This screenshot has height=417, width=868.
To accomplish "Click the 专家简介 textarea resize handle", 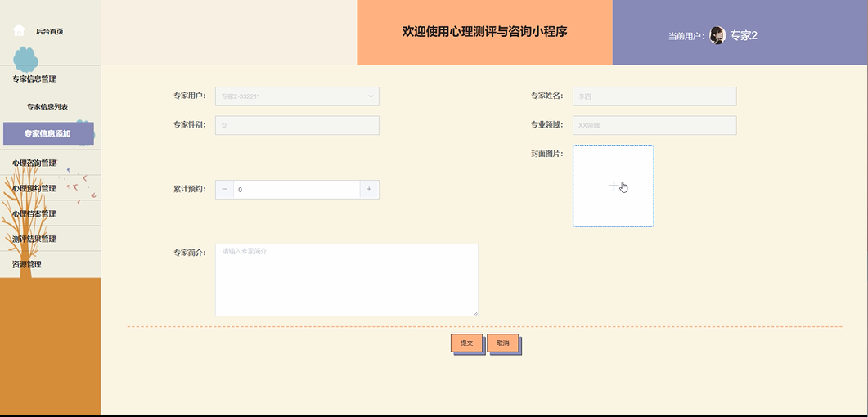I will click(x=475, y=313).
